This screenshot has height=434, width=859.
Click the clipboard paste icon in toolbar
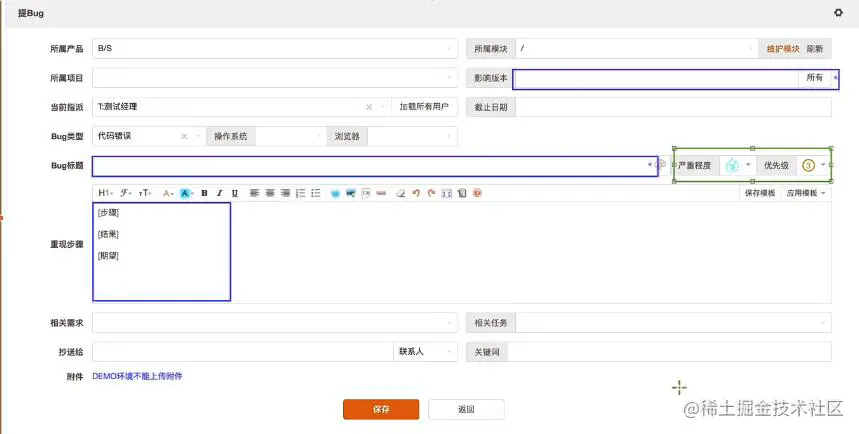(x=462, y=193)
